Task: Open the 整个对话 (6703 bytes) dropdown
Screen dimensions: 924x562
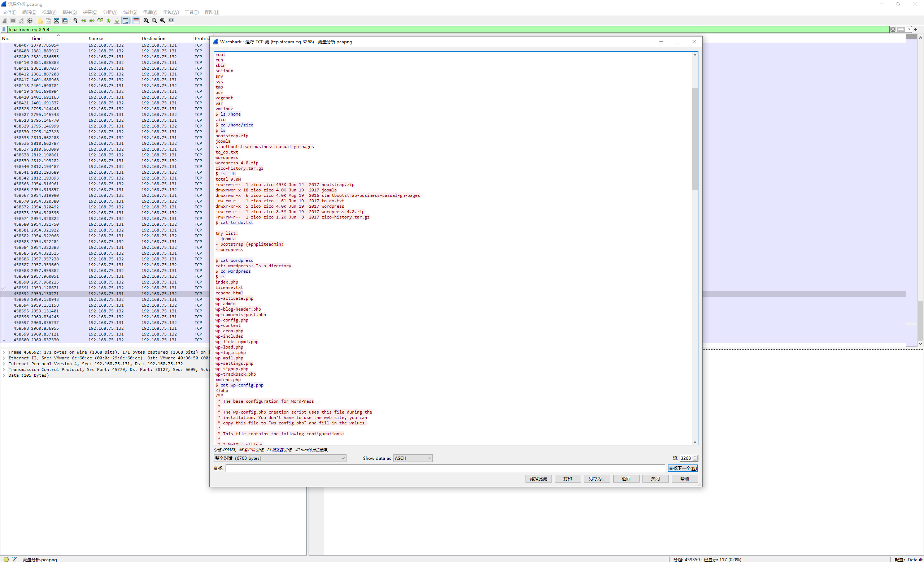Action: 280,458
